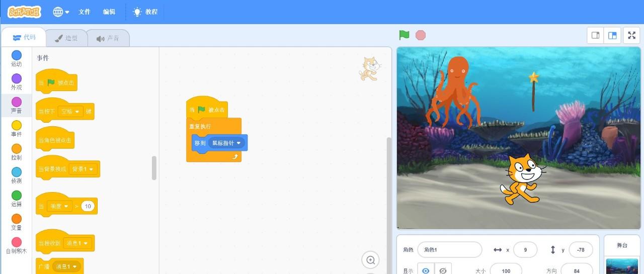Select the 变量 blocks category

click(x=17, y=222)
